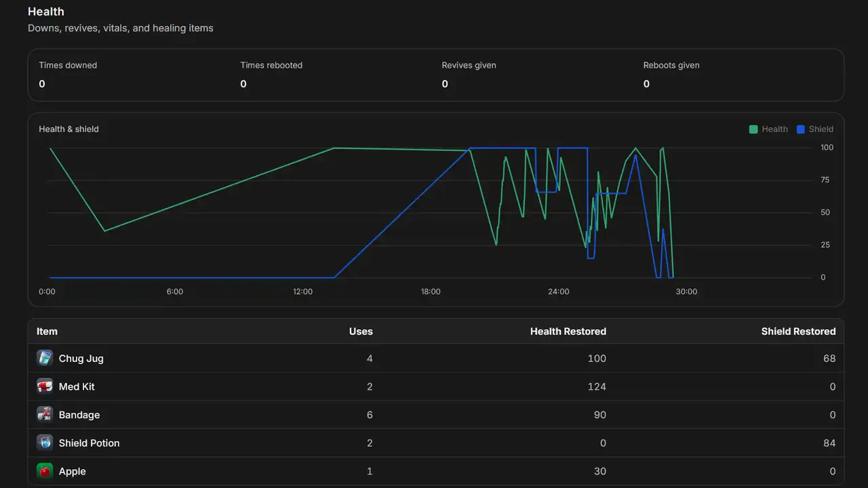
Task: Toggle the Shield series in chart legend
Action: coord(815,129)
